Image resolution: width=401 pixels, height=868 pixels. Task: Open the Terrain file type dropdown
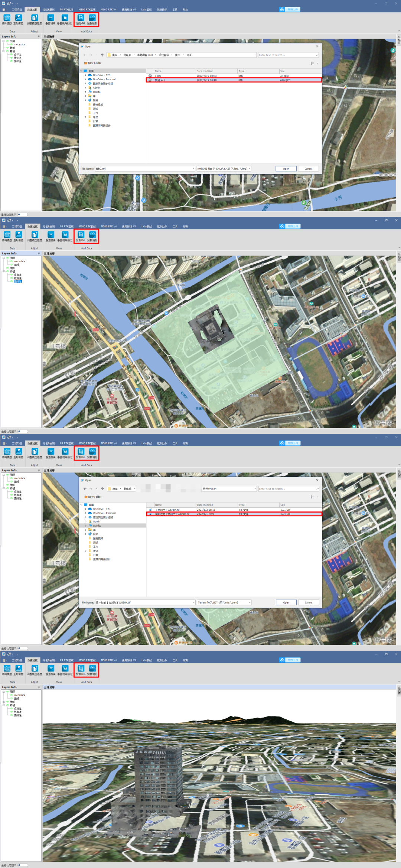pos(250,602)
